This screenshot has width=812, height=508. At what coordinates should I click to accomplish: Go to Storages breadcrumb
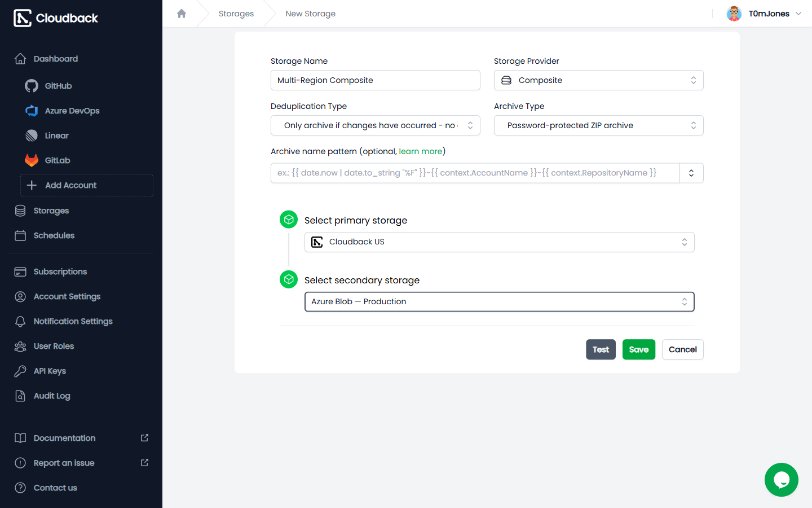pos(236,14)
